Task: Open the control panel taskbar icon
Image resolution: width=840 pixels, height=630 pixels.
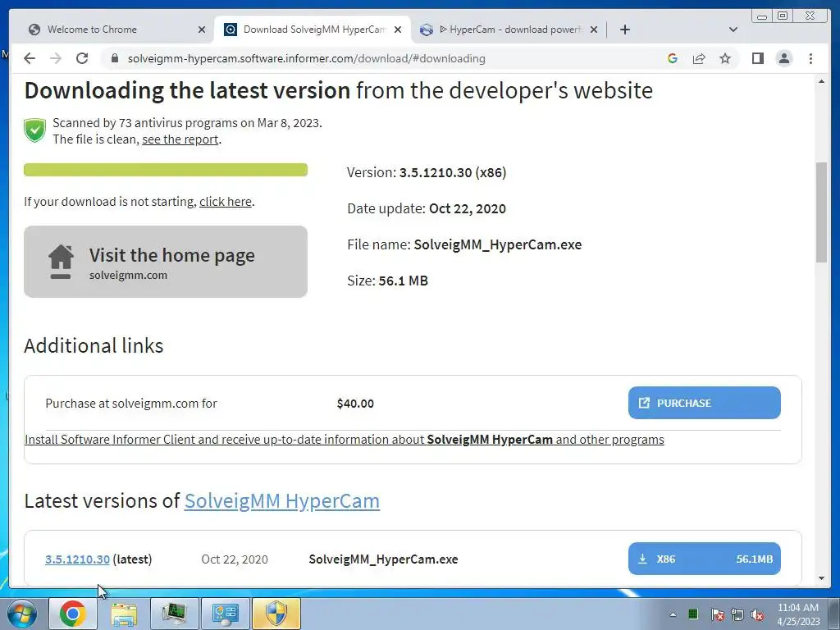Action: coord(225,614)
